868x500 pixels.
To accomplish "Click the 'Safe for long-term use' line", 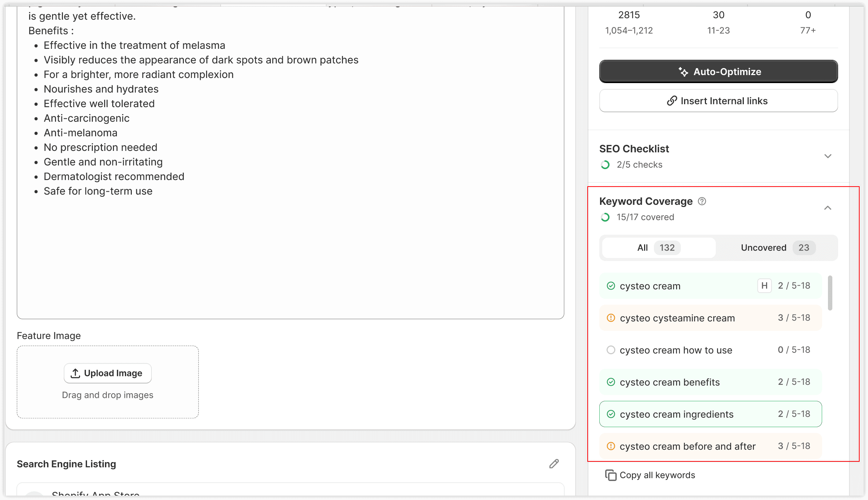I will pyautogui.click(x=98, y=191).
